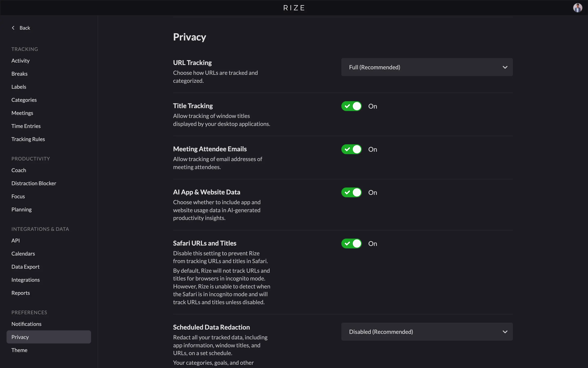Click Scheduled Data Redaction heading
The image size is (588, 368).
[211, 327]
